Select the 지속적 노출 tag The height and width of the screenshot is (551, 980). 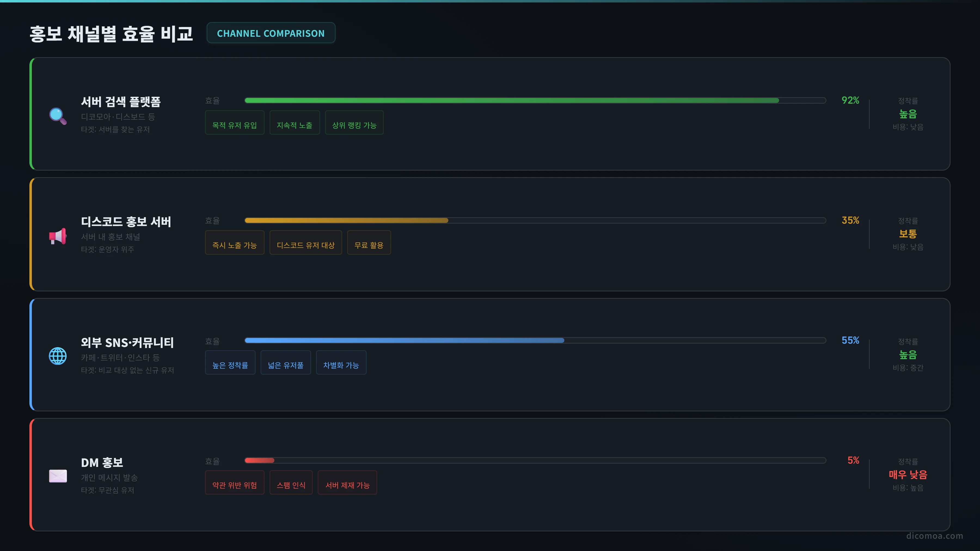[295, 122]
